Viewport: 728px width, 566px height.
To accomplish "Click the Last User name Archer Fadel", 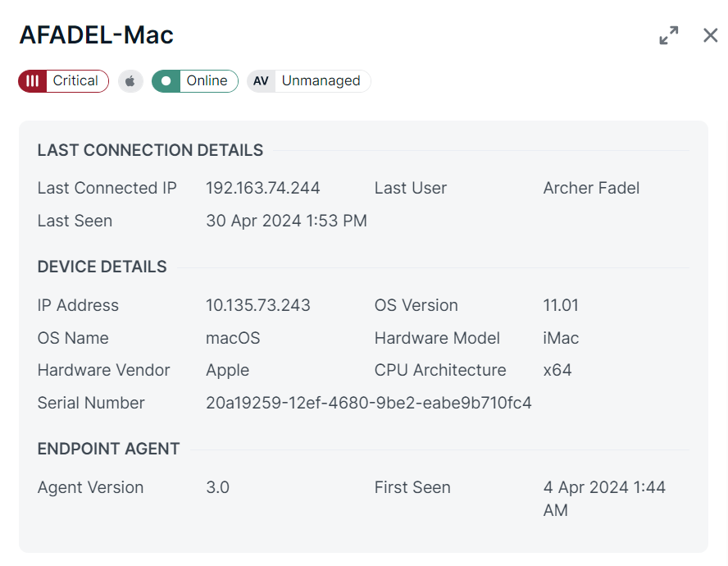I will click(591, 188).
